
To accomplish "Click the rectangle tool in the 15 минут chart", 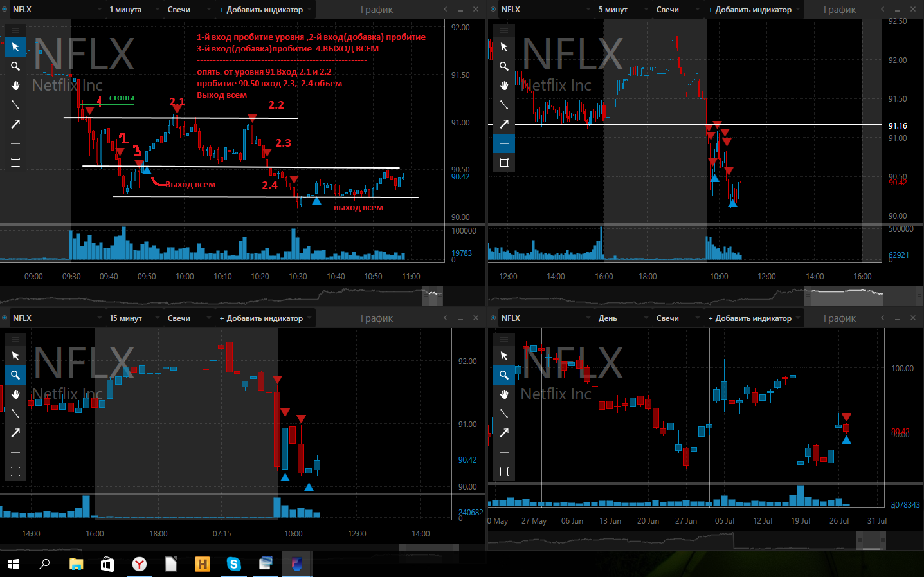I will (x=15, y=472).
